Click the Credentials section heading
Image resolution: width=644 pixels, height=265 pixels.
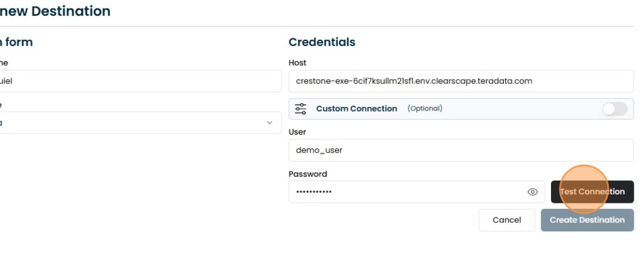click(321, 42)
